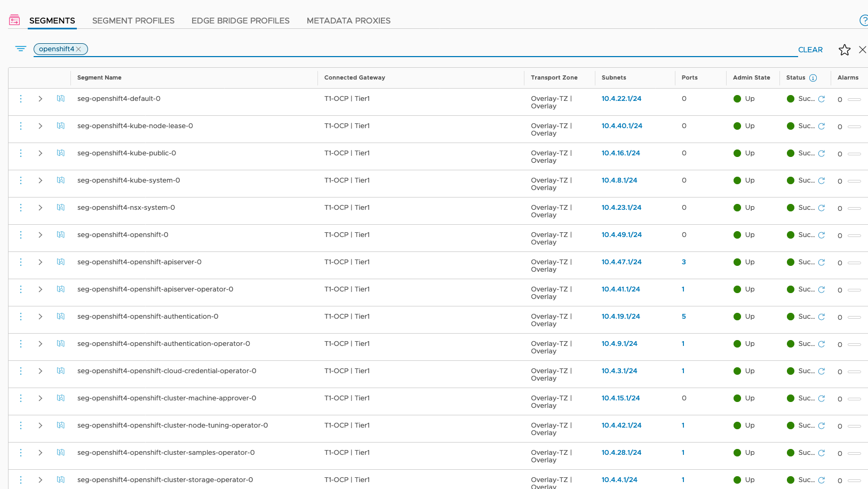868x489 pixels.
Task: Click alarms bar for seg-openshift4-default-0
Action: click(x=855, y=100)
